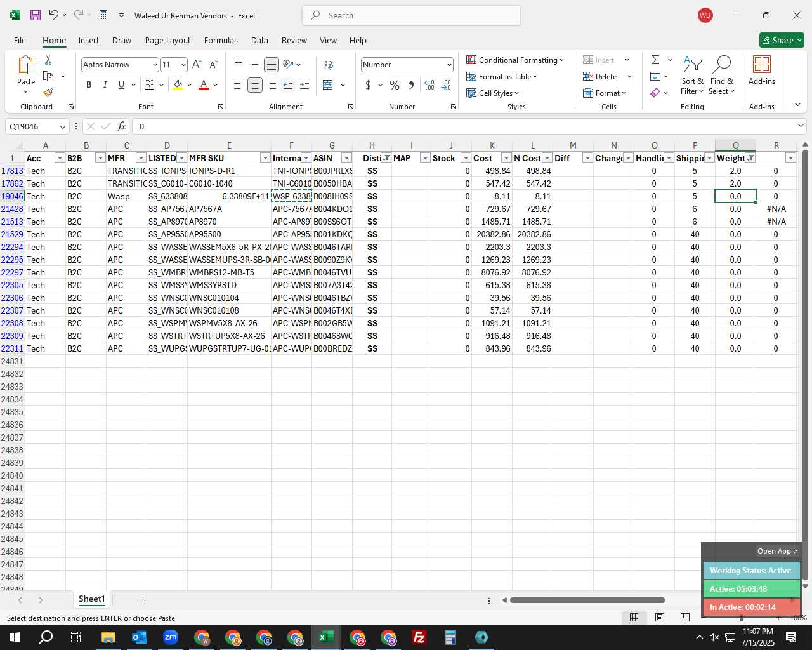Click Accounting Number Format dollar icon
The width and height of the screenshot is (812, 650).
pyautogui.click(x=368, y=84)
